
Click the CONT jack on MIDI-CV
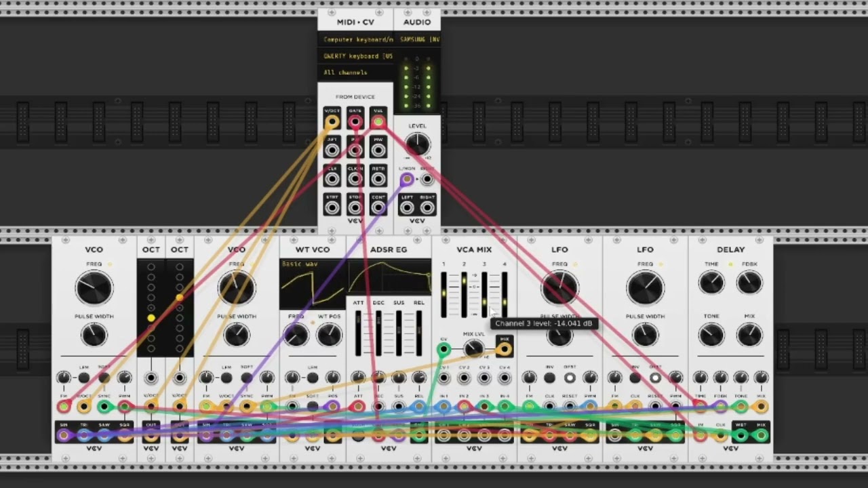pos(378,207)
